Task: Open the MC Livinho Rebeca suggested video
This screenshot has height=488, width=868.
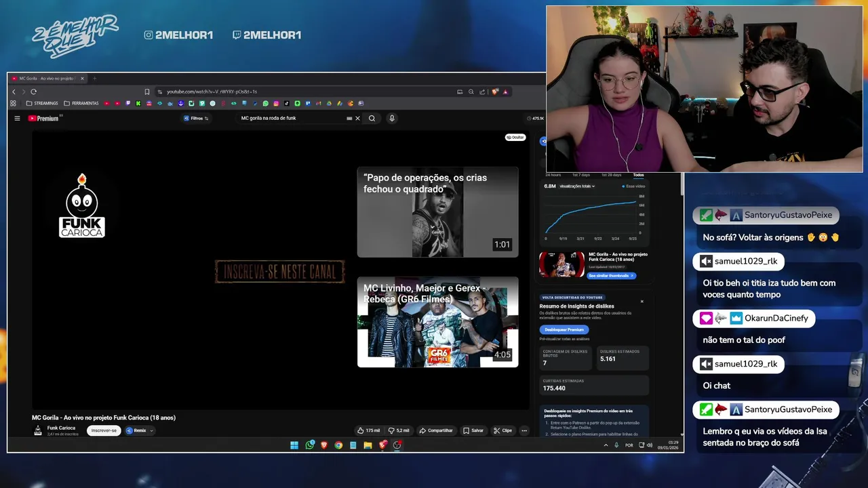Action: 437,322
